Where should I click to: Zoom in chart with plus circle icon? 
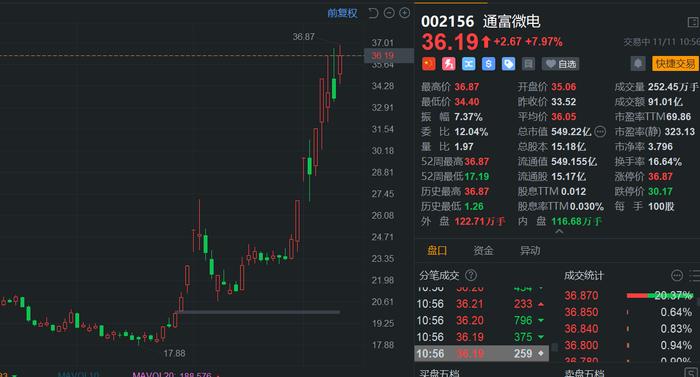(404, 13)
